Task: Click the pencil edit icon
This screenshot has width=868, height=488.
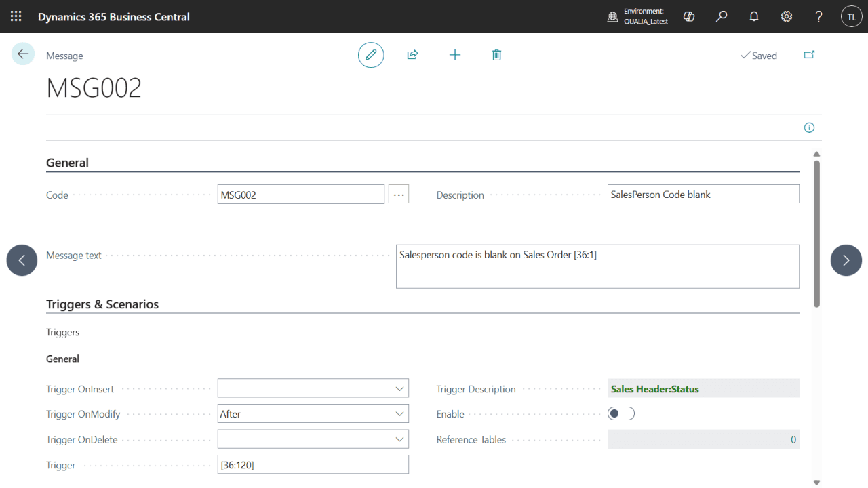Action: (x=371, y=55)
